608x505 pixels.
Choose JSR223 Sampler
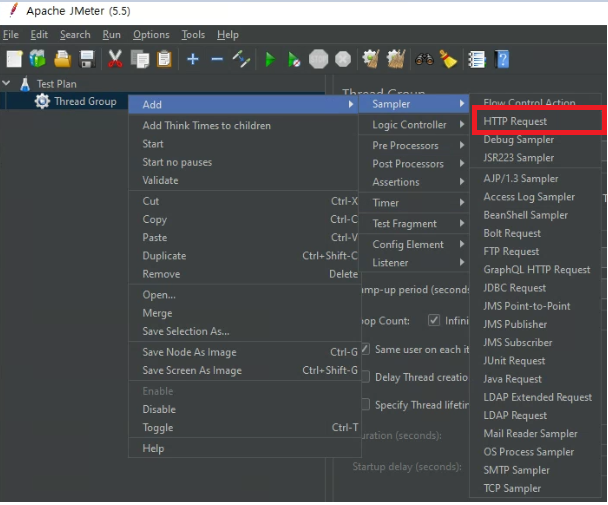pyautogui.click(x=537, y=158)
